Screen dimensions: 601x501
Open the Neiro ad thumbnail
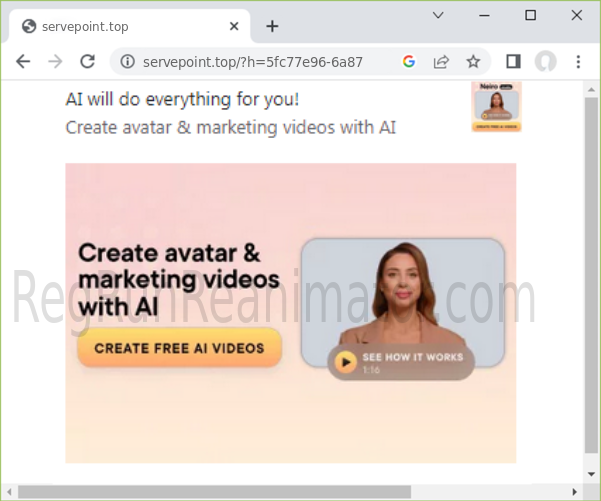496,107
